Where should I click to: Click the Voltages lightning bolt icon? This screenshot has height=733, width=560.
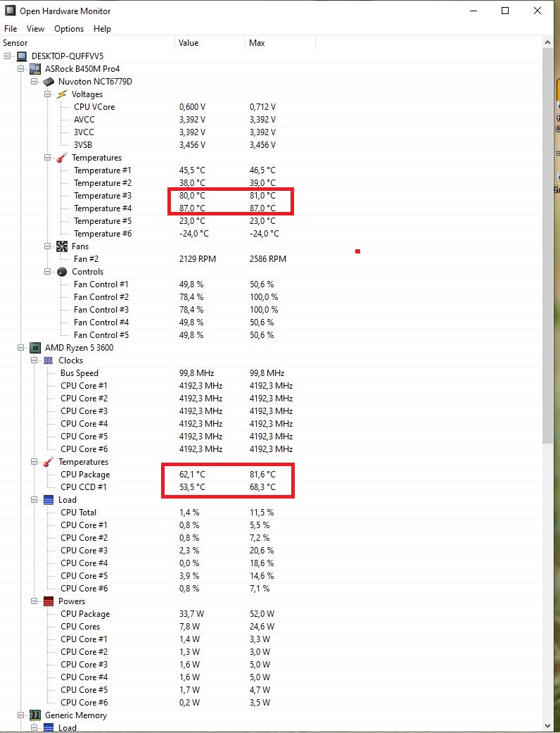coord(62,94)
